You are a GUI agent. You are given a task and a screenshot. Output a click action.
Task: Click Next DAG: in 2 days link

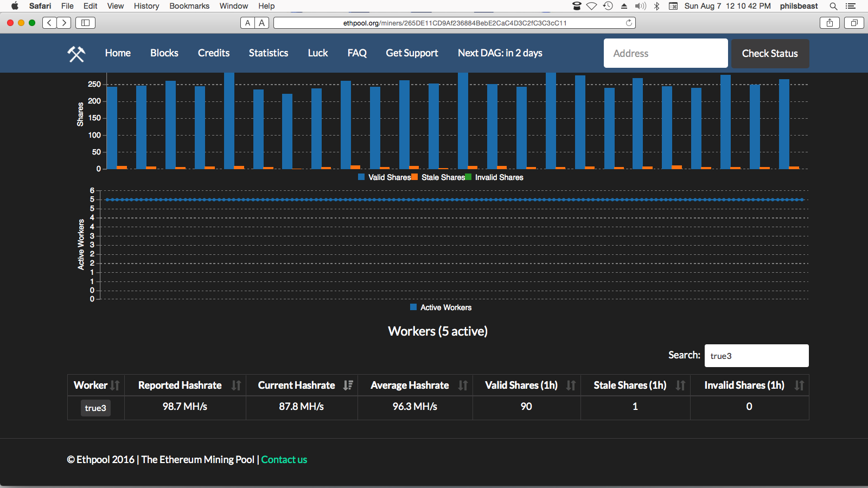(500, 53)
